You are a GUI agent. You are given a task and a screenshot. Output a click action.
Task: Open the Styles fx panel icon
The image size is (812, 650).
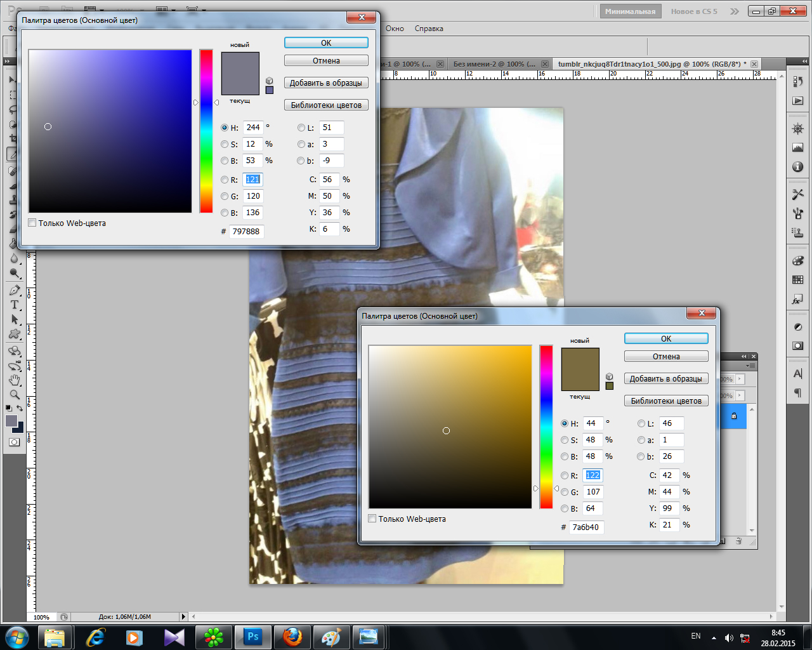point(797,299)
